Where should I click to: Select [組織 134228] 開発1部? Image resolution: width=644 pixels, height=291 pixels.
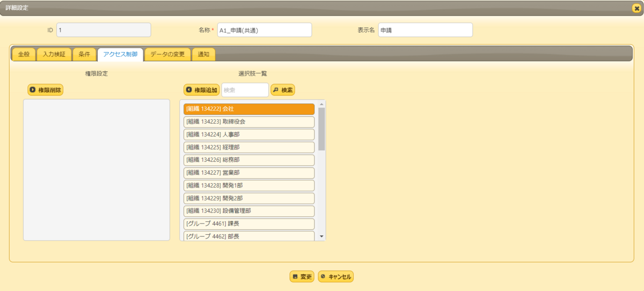coord(249,185)
